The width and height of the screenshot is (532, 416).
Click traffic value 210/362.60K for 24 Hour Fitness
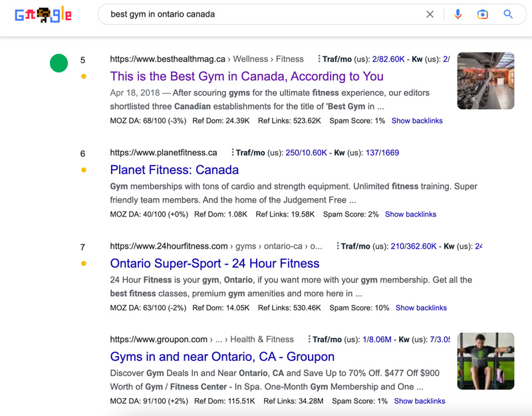pyautogui.click(x=414, y=246)
